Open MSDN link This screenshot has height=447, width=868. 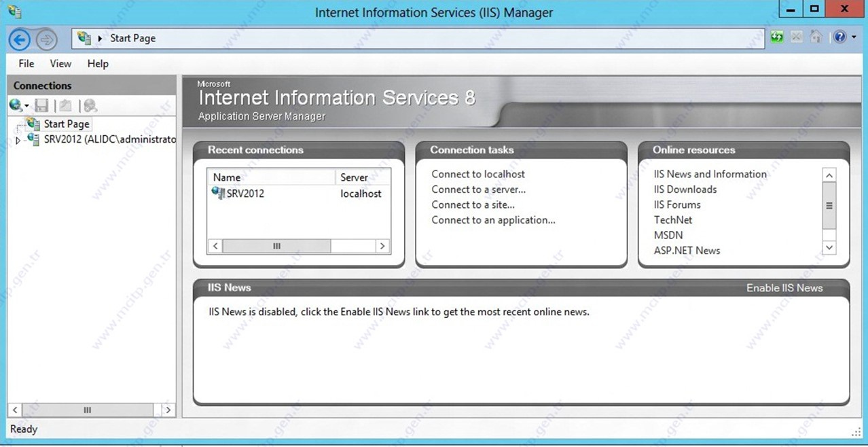point(668,235)
